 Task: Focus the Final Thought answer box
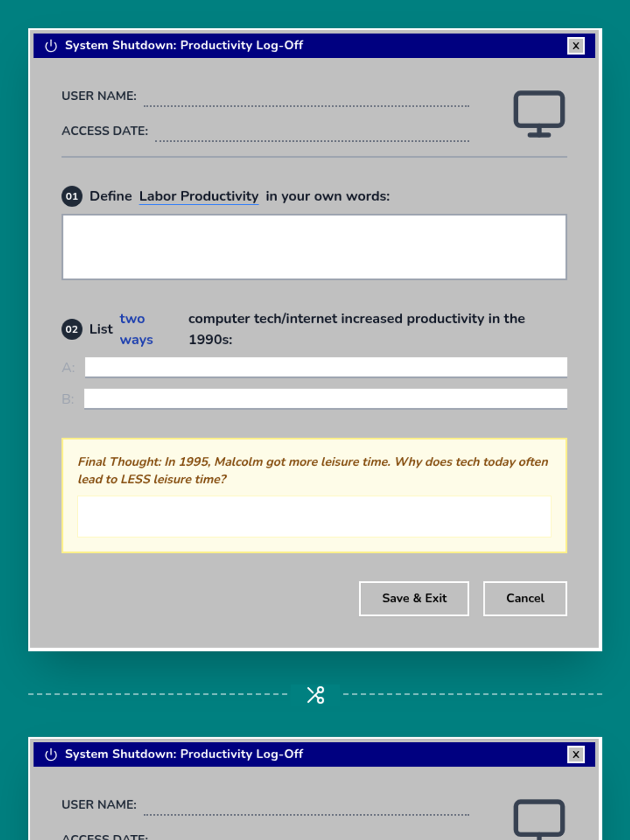tap(314, 516)
